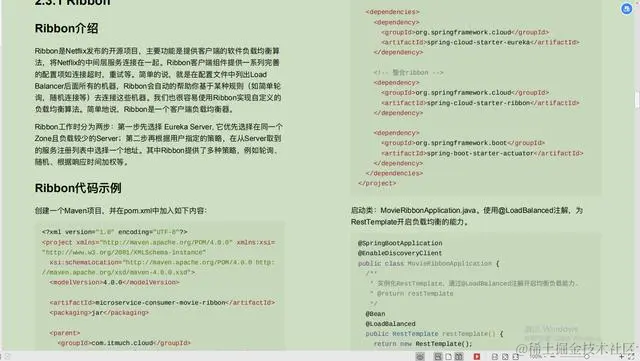Select the double page layout icon
The height and width of the screenshot is (361, 640).
click(459, 357)
